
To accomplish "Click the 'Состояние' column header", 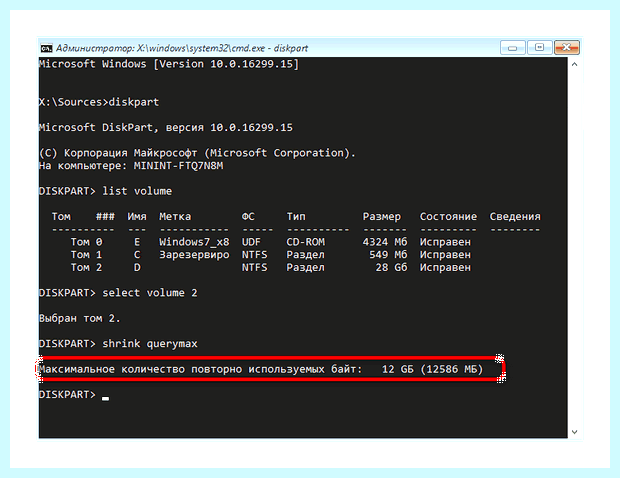I will (x=448, y=217).
